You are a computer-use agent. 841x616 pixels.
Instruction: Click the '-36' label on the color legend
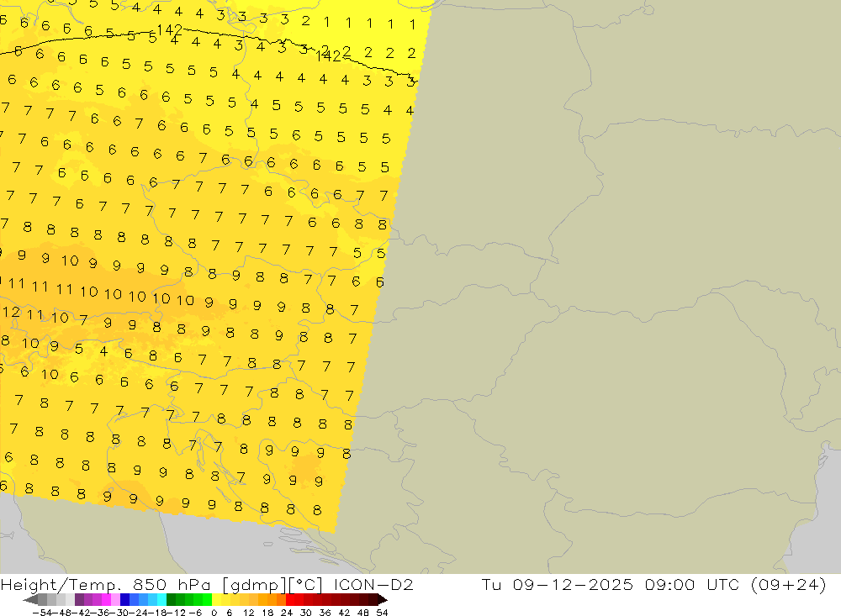pos(100,613)
